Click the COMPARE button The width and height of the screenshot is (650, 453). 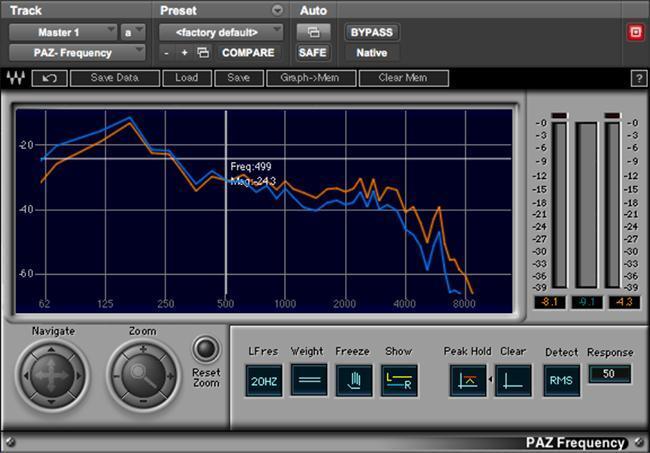[x=248, y=52]
